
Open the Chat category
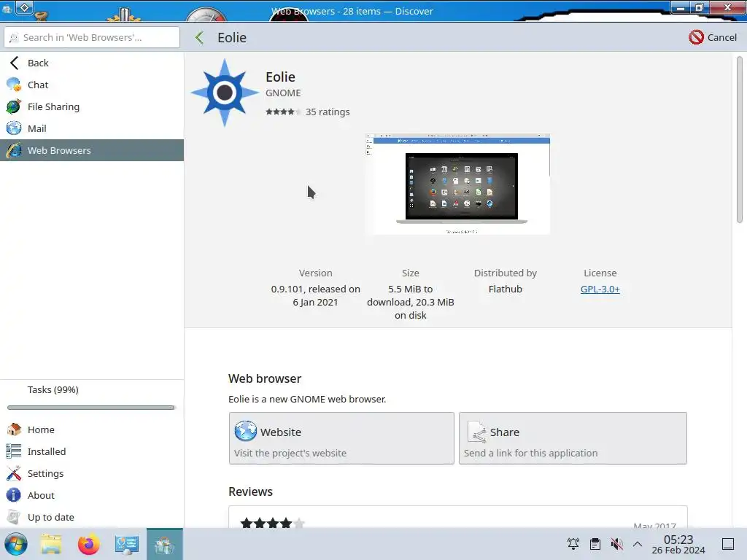pos(92,85)
